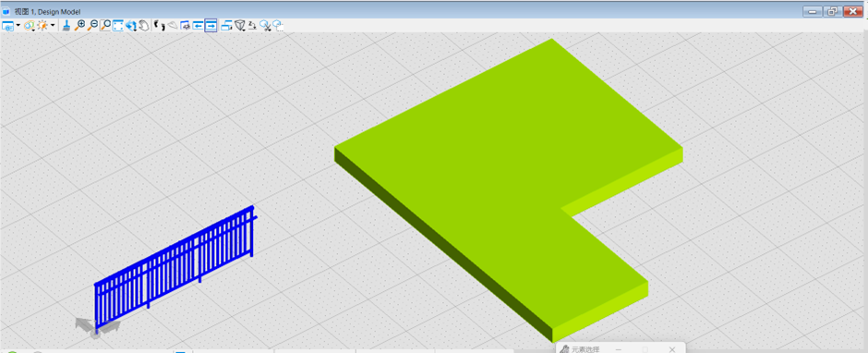Click the Fit View tool

coord(118,26)
